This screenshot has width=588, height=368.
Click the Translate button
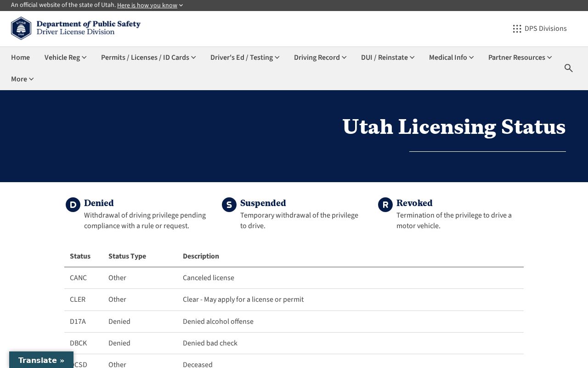[41, 360]
